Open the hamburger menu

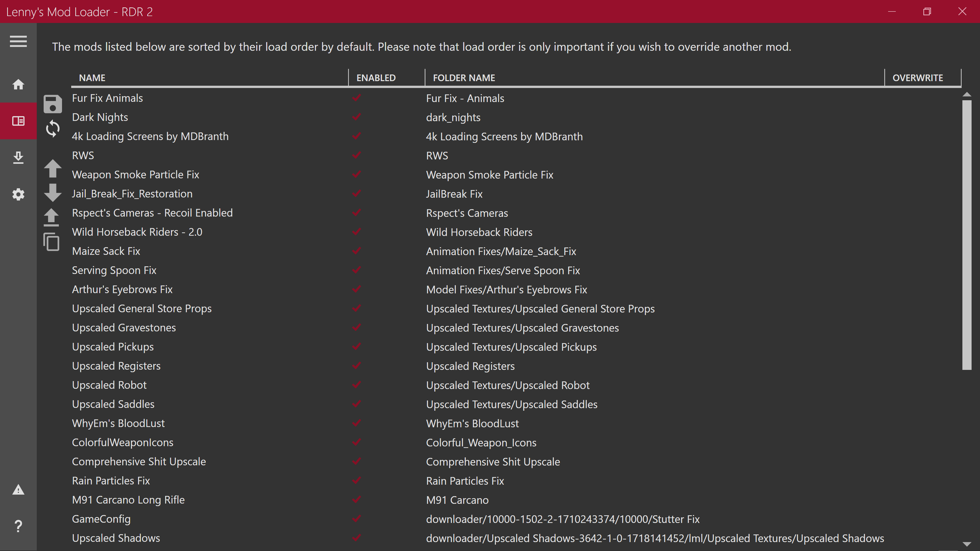[x=18, y=41]
